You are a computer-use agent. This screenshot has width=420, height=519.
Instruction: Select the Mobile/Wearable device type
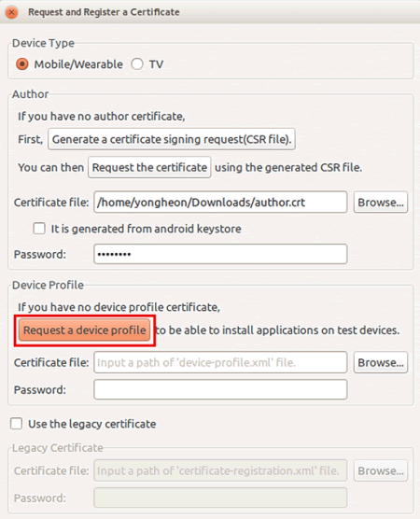coord(22,64)
